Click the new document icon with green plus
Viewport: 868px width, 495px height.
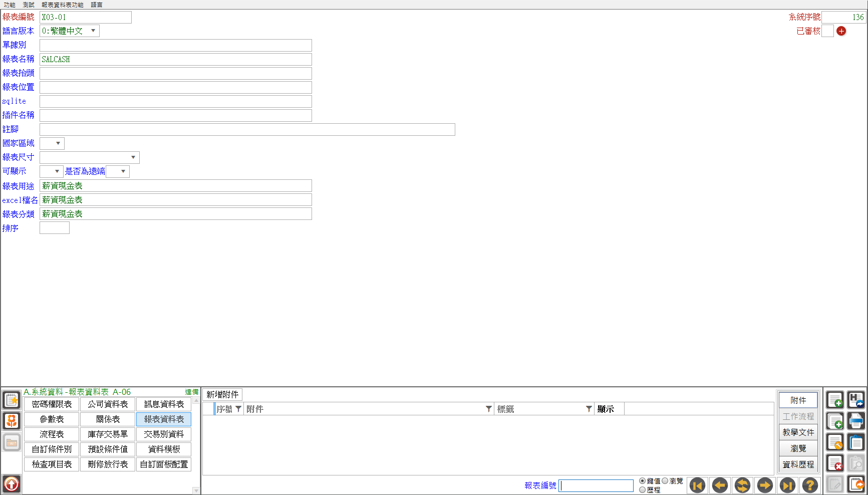coord(835,400)
